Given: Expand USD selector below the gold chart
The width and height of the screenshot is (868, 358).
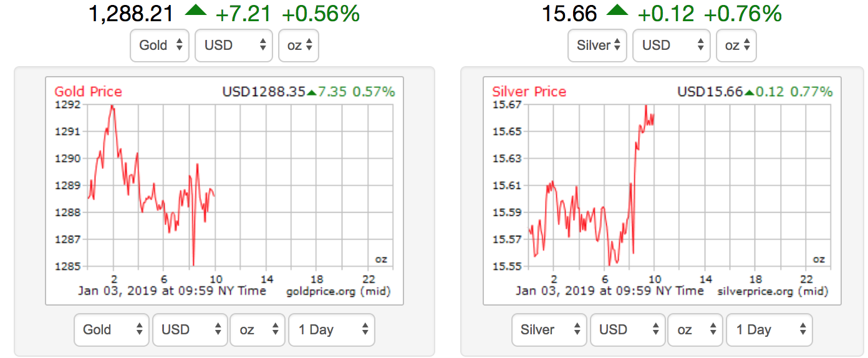Looking at the screenshot, I should (x=190, y=330).
